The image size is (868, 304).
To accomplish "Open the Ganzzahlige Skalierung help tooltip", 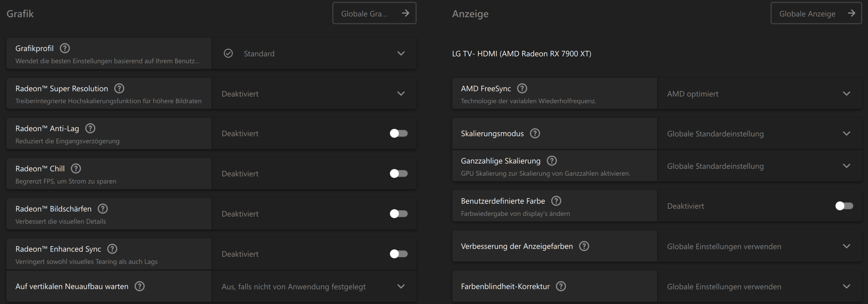I will click(x=552, y=161).
